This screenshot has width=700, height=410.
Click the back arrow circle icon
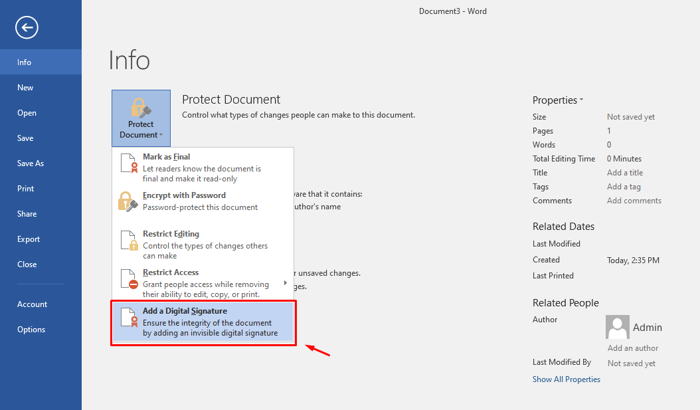pos(27,28)
